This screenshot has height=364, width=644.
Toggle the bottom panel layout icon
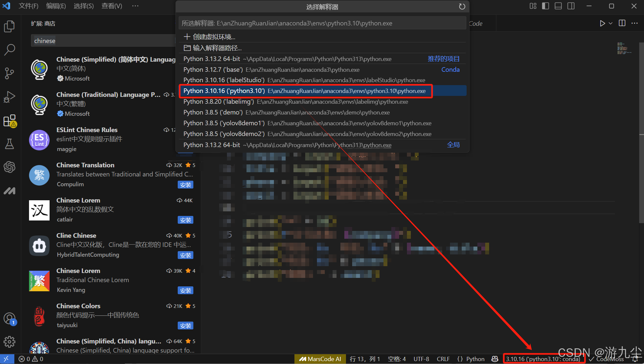tap(558, 6)
